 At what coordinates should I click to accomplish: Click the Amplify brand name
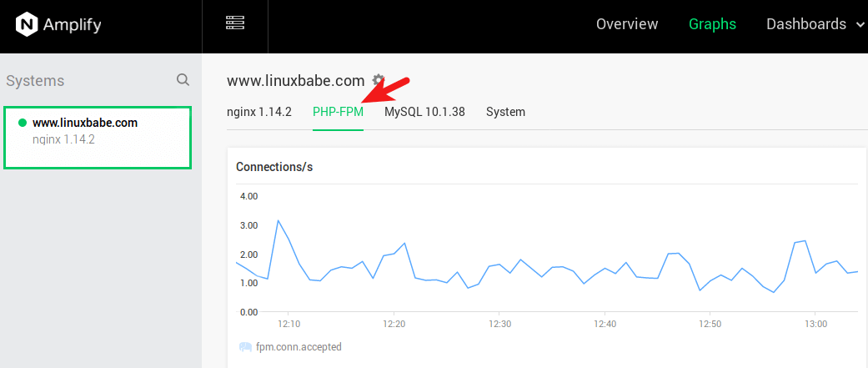[74, 25]
